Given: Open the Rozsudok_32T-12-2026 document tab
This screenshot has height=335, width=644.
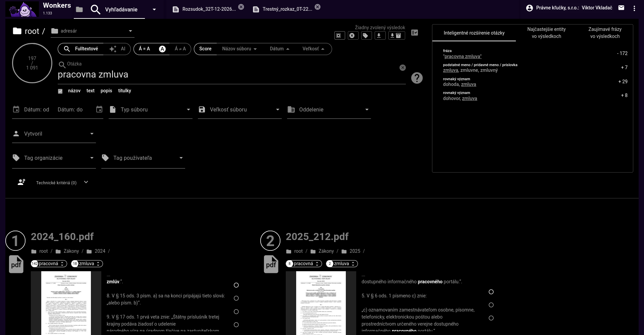Looking at the screenshot, I should [204, 9].
